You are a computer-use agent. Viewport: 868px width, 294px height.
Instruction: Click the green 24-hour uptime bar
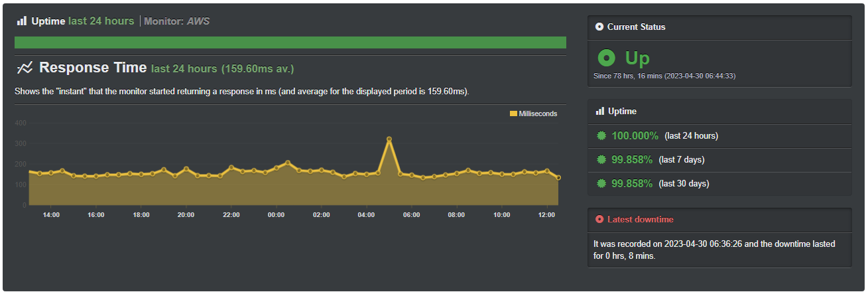pos(290,42)
